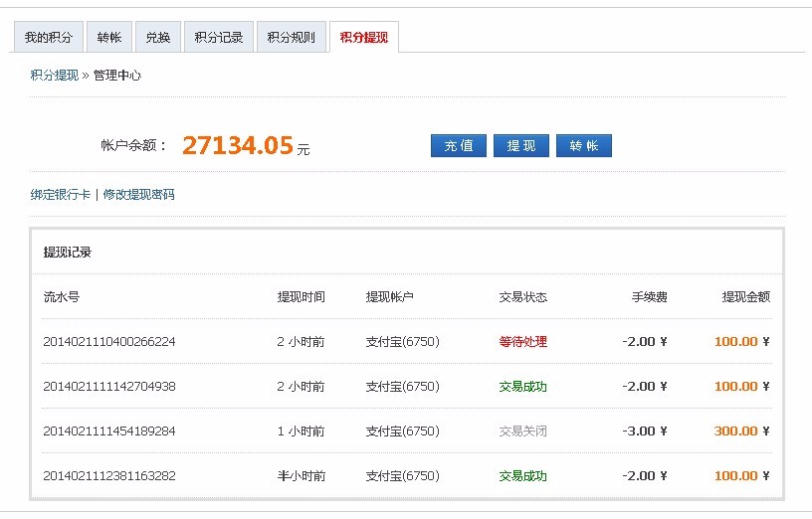The width and height of the screenshot is (812, 519).
Task: Select serial number 2014021111142704938
Action: click(x=109, y=387)
